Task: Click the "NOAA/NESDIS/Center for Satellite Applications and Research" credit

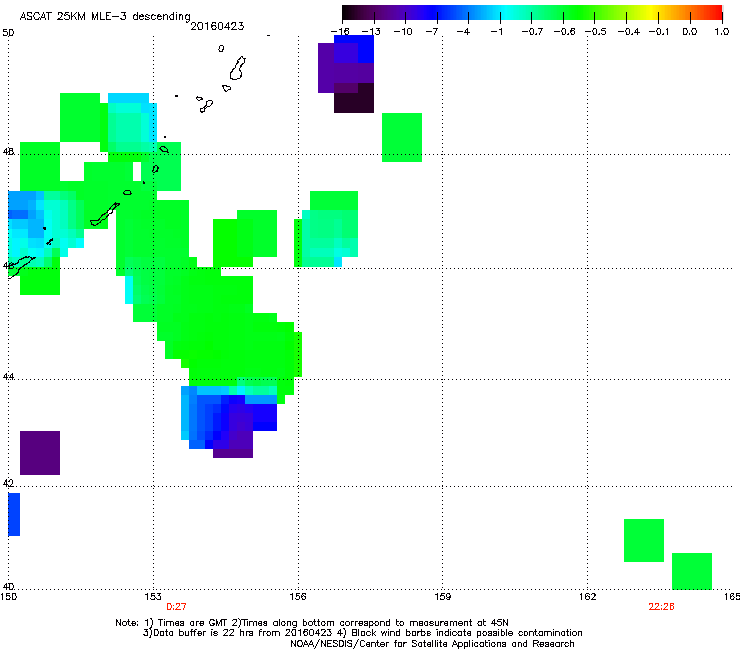Action: click(432, 644)
